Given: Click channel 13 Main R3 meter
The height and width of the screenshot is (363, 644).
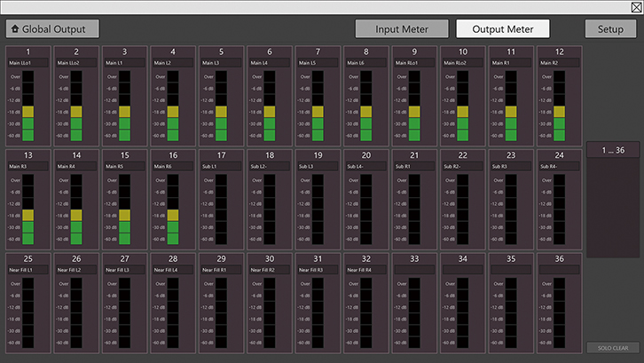Looking at the screenshot, I should (x=28, y=209).
